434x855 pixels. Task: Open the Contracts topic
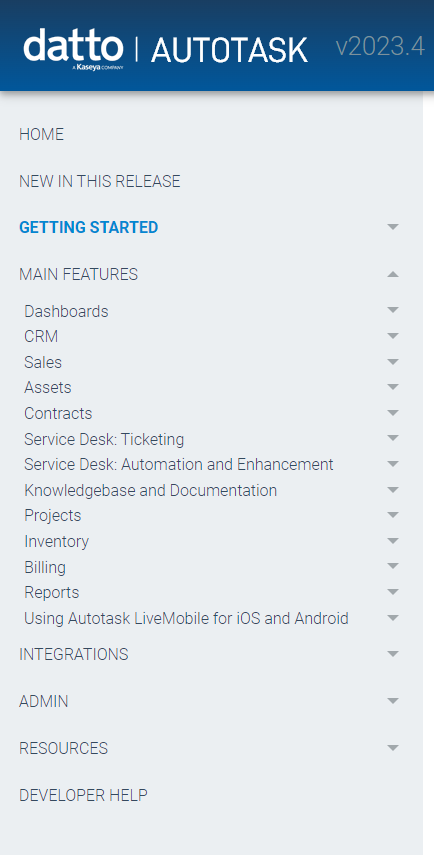coord(58,413)
